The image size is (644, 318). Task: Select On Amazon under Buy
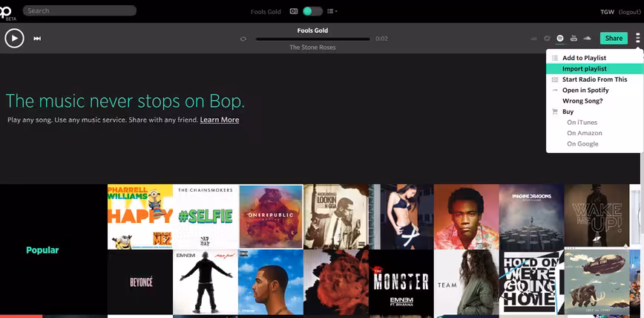tap(585, 133)
